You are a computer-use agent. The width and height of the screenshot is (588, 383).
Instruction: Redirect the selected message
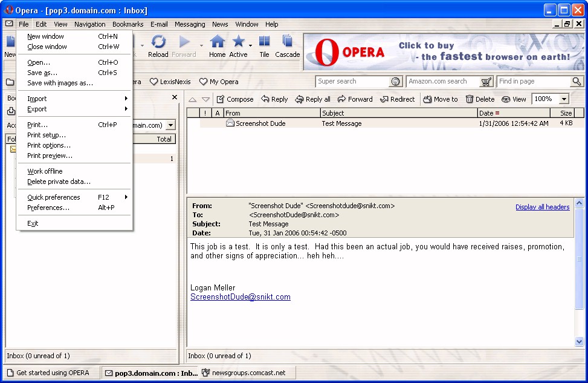click(398, 99)
